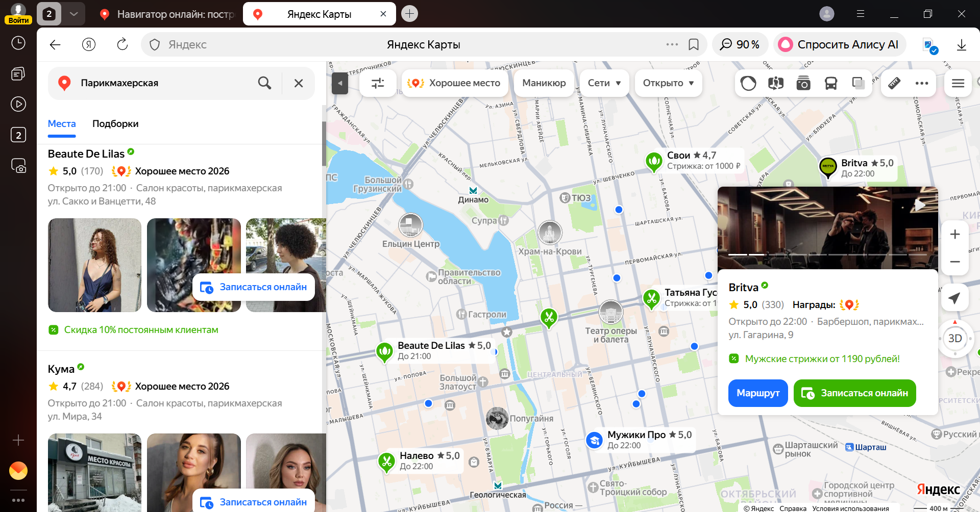Open the map filters settings icon
980x512 pixels.
[378, 83]
